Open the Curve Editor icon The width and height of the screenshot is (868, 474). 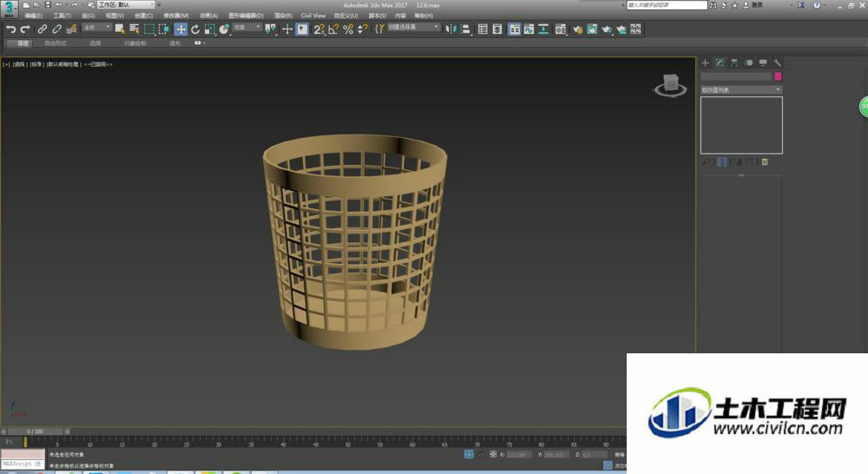(529, 30)
